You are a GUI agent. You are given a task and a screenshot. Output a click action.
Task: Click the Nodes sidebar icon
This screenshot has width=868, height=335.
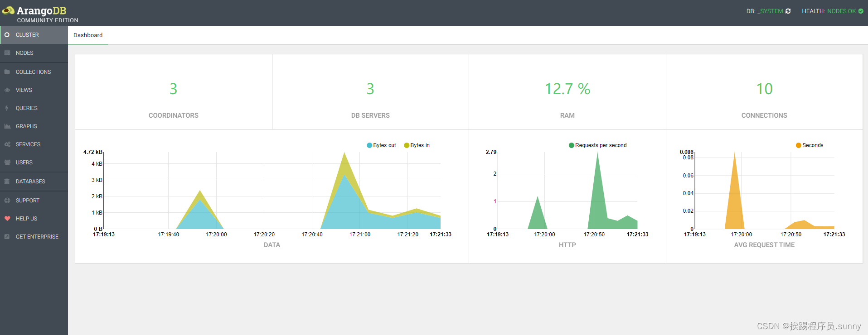pos(7,53)
